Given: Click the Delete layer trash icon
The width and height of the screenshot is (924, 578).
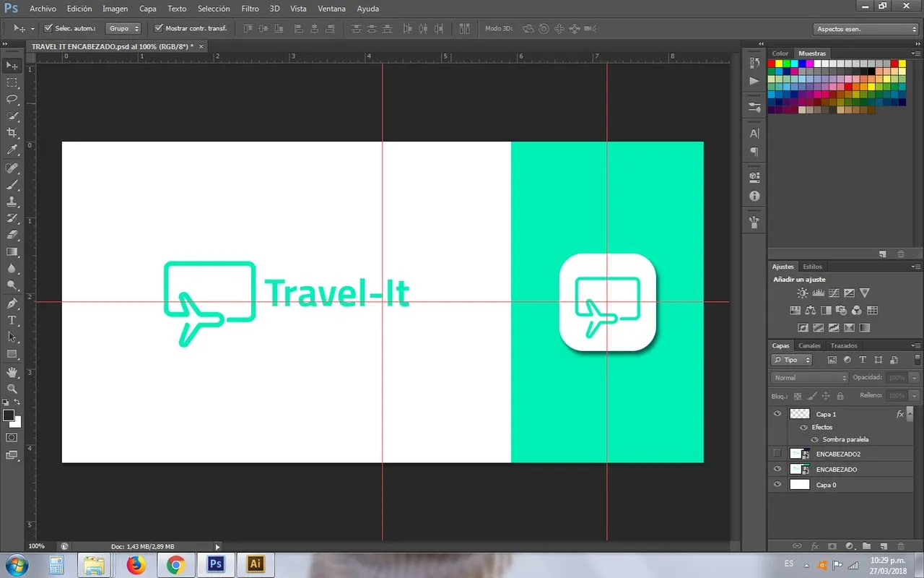Looking at the screenshot, I should coord(902,546).
